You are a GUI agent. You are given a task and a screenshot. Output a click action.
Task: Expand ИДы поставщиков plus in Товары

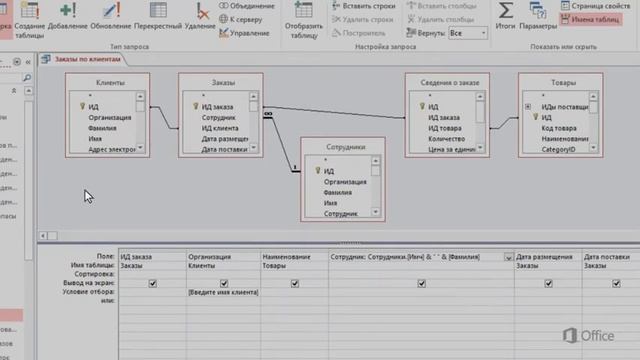click(x=528, y=107)
